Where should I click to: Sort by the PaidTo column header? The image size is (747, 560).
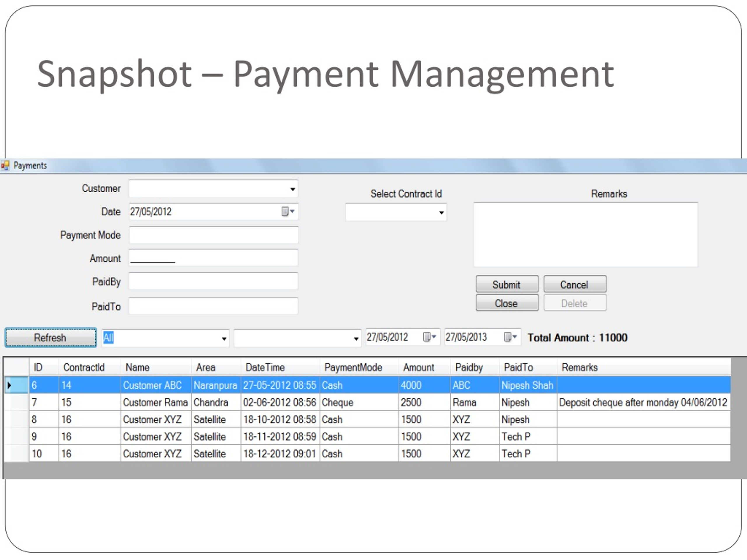(528, 367)
